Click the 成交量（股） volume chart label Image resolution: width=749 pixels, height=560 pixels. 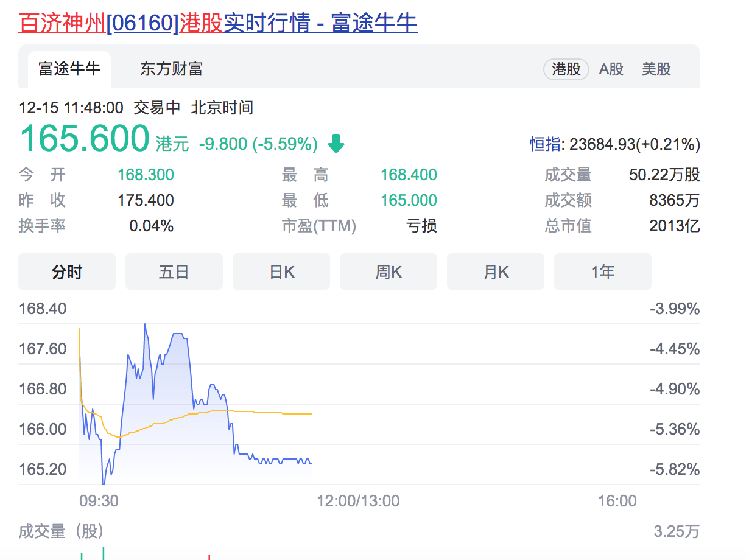[x=61, y=531]
